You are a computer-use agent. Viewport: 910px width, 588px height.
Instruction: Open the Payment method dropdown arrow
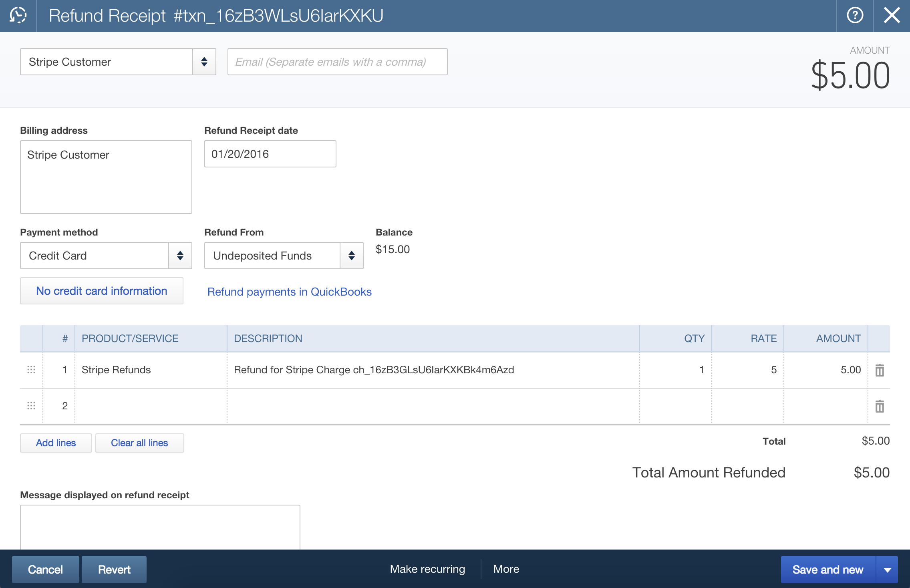tap(180, 256)
